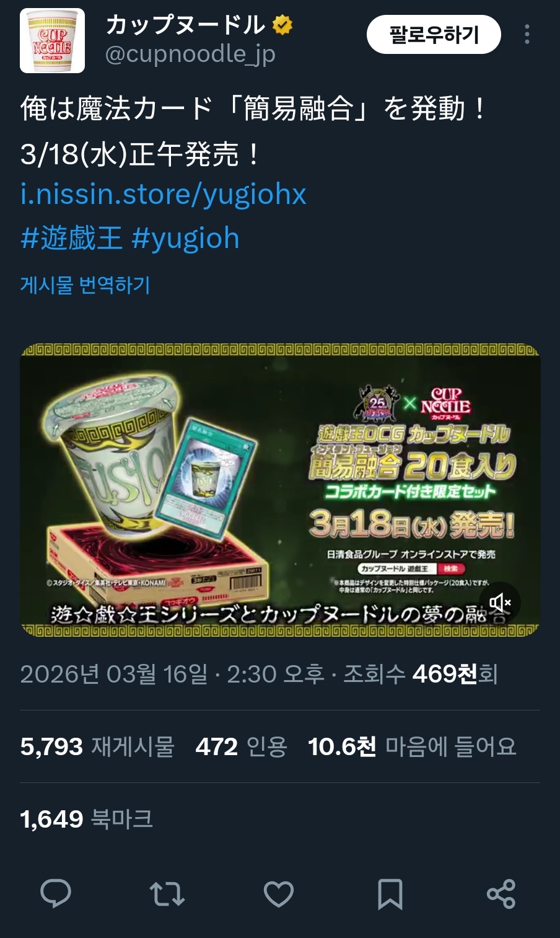Tap the reply speech bubble icon
This screenshot has width=560, height=938.
coord(56,893)
